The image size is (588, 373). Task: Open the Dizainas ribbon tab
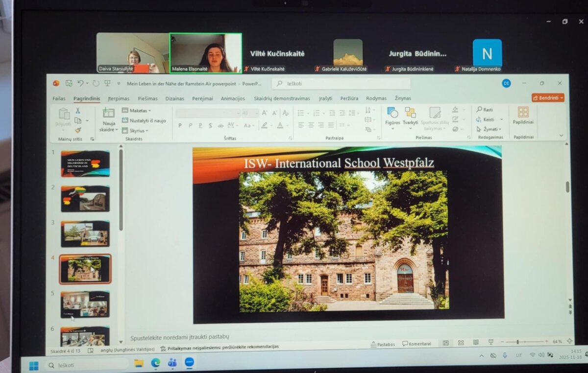coord(174,98)
